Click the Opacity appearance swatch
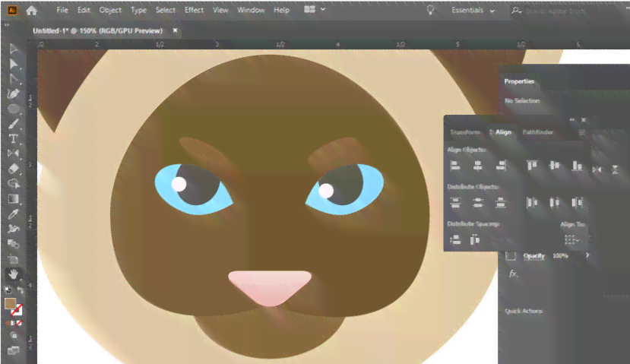Screen dimensions: 630x364 tap(510, 255)
